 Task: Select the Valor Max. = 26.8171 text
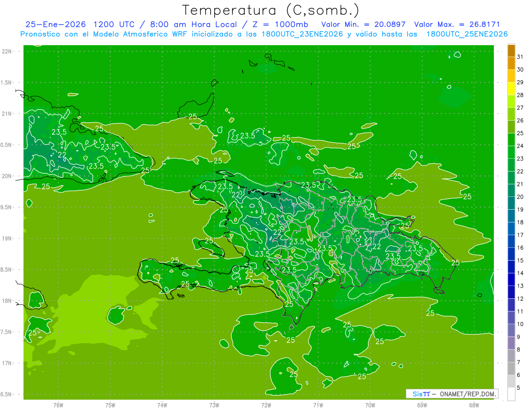point(457,24)
